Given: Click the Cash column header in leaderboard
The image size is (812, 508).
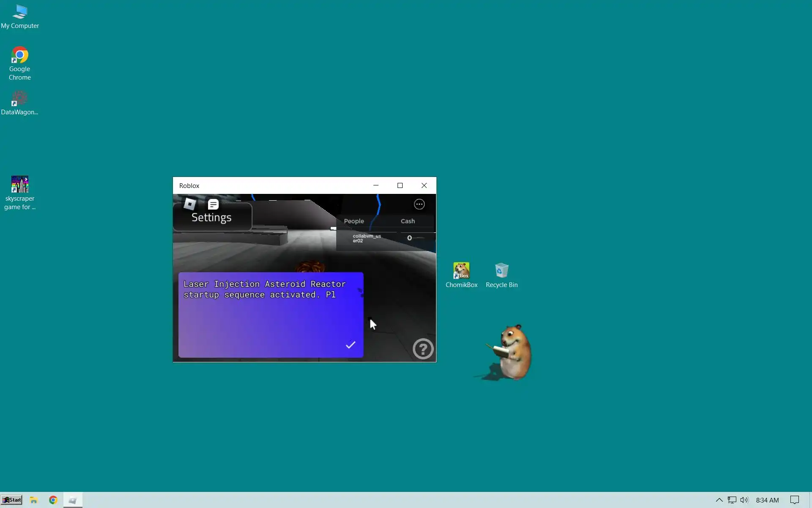Looking at the screenshot, I should (x=408, y=221).
